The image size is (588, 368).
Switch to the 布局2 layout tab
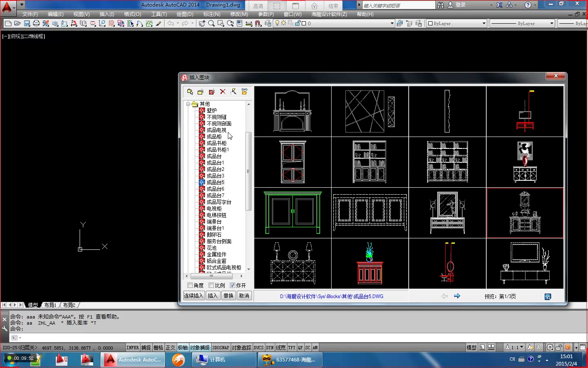(x=69, y=305)
